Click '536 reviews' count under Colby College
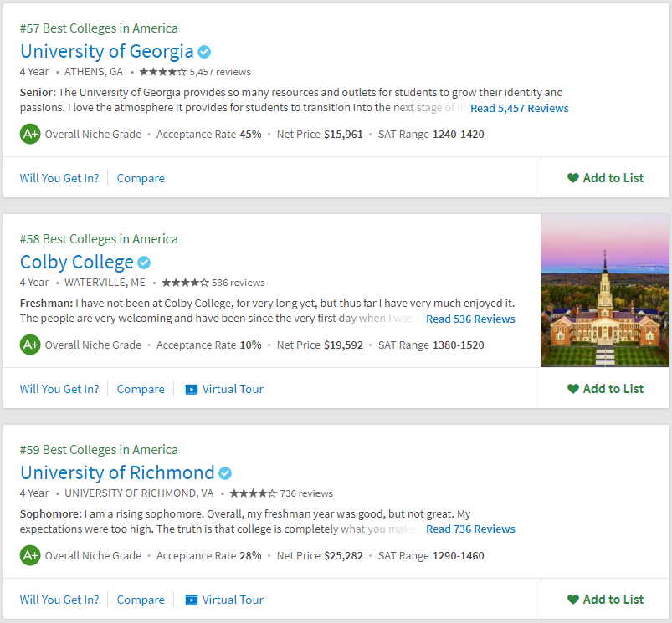This screenshot has width=672, height=623. [239, 283]
